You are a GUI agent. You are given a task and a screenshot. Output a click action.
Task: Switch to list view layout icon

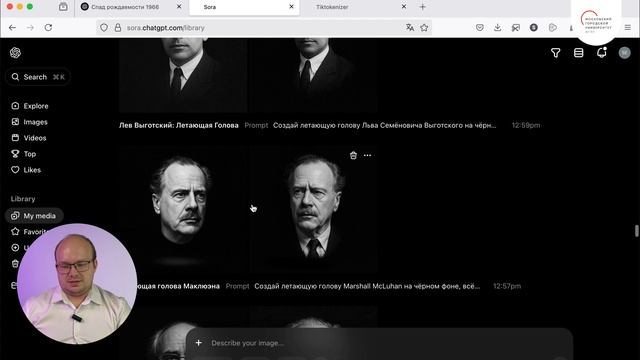pos(578,53)
